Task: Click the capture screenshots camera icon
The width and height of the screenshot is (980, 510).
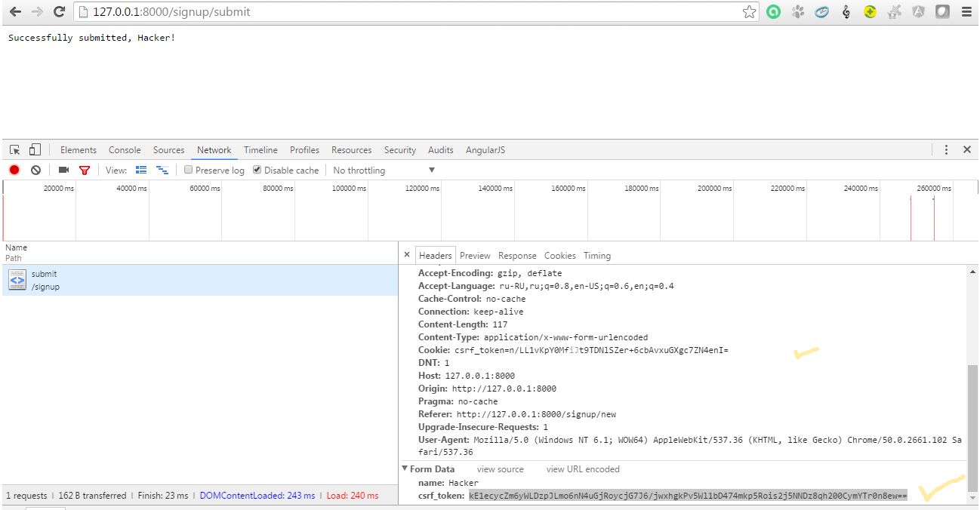Action: pos(63,170)
